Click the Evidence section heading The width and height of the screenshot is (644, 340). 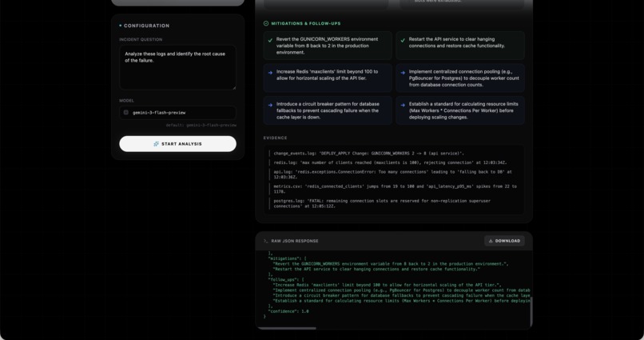coord(275,138)
